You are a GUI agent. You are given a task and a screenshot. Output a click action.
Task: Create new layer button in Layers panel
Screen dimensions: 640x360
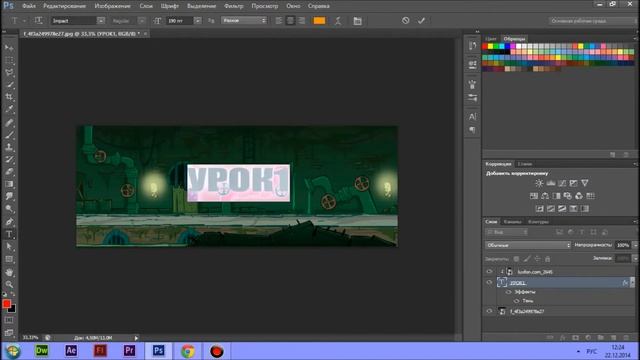613,338
